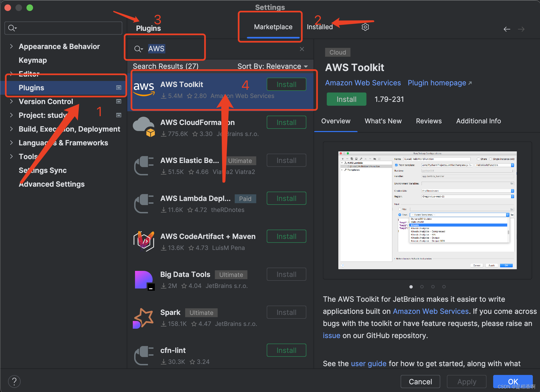Open the Additional Info tab

[x=479, y=121]
